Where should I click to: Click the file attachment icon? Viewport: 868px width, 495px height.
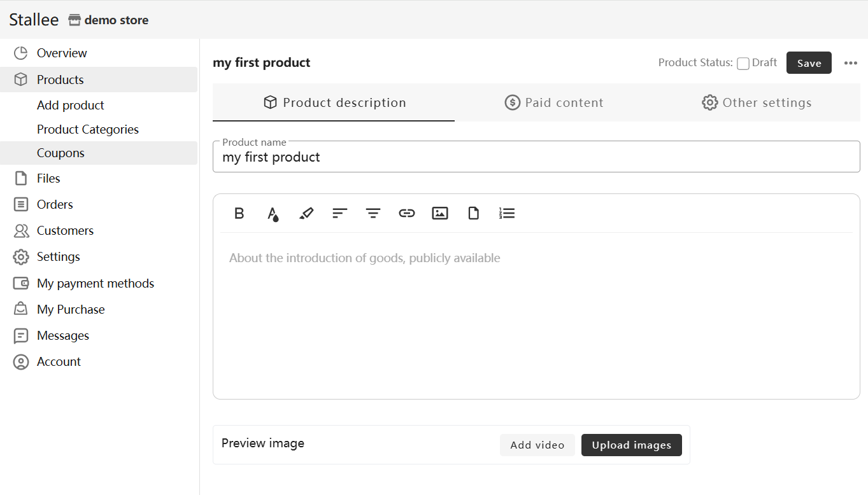click(x=473, y=213)
